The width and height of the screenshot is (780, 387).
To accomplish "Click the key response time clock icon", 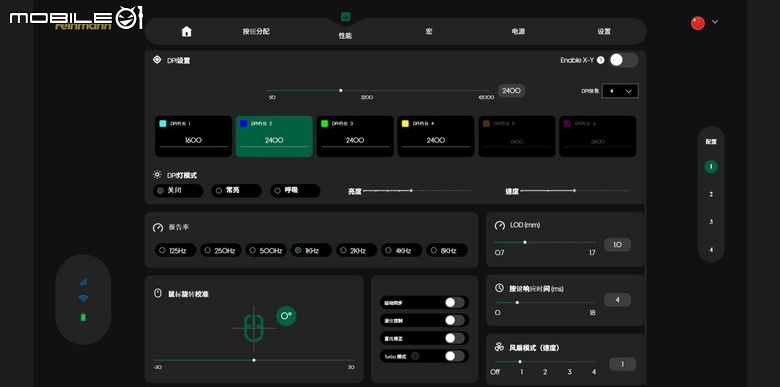I will 499,288.
